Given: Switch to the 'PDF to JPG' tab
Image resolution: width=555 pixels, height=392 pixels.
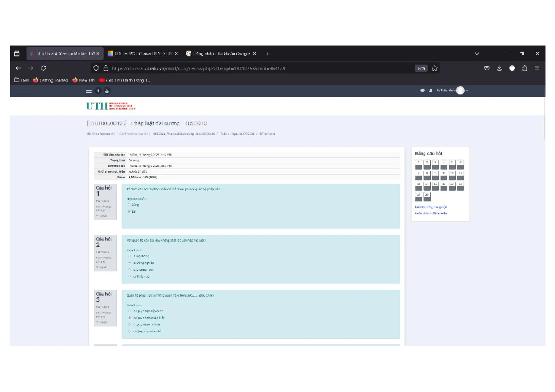Looking at the screenshot, I should [x=142, y=54].
